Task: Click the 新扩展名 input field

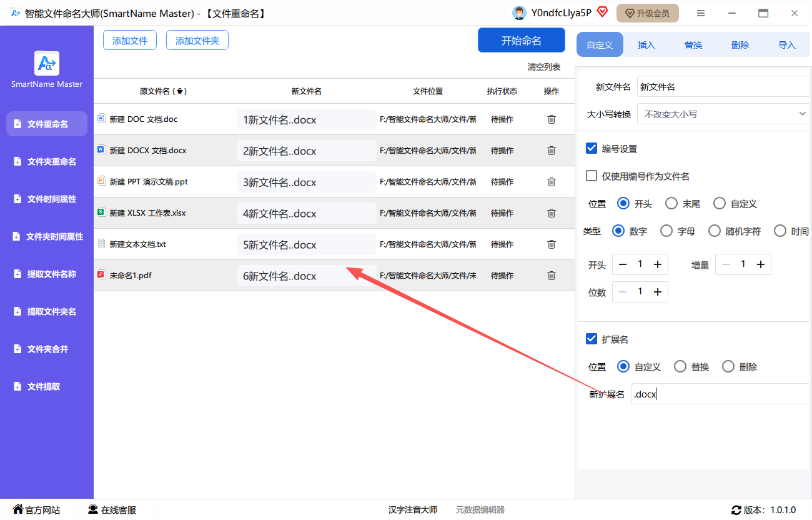Action: pyautogui.click(x=718, y=394)
